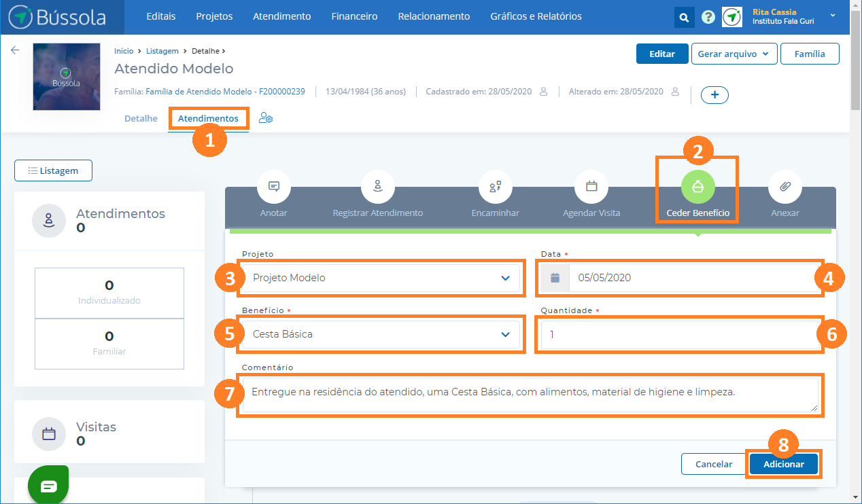Click the Rita Cassia user name
The image size is (862, 504).
tap(774, 12)
